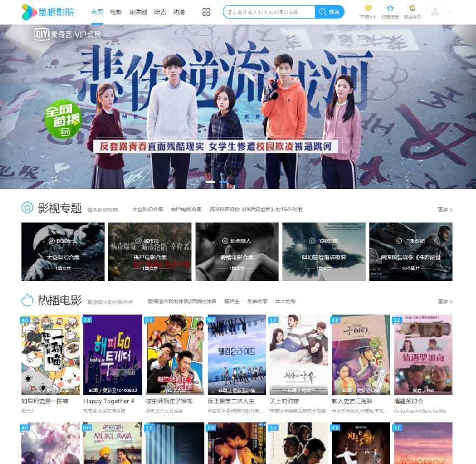This screenshot has width=476, height=464.
Task: Open the 爱情电影合集 topic card
Action: pos(237,252)
